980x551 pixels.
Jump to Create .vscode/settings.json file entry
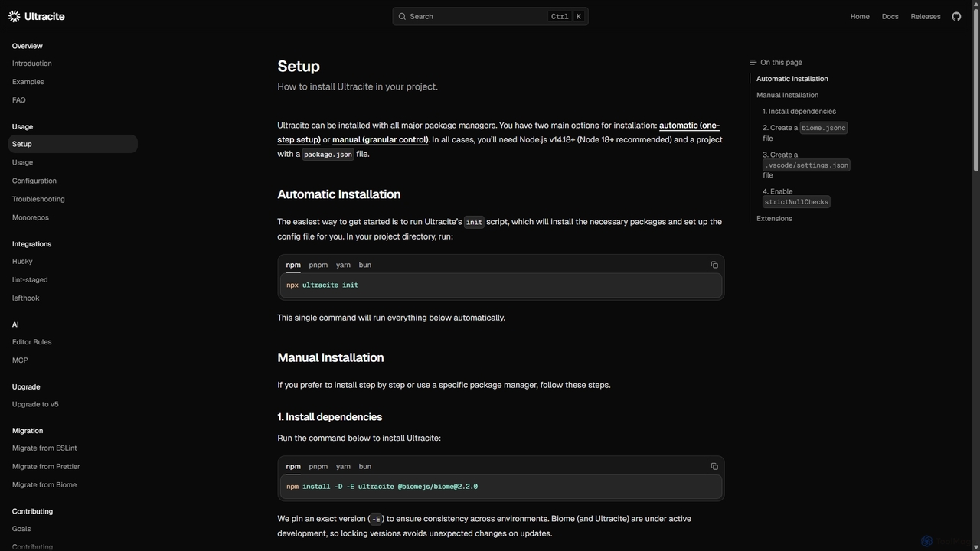pyautogui.click(x=805, y=165)
